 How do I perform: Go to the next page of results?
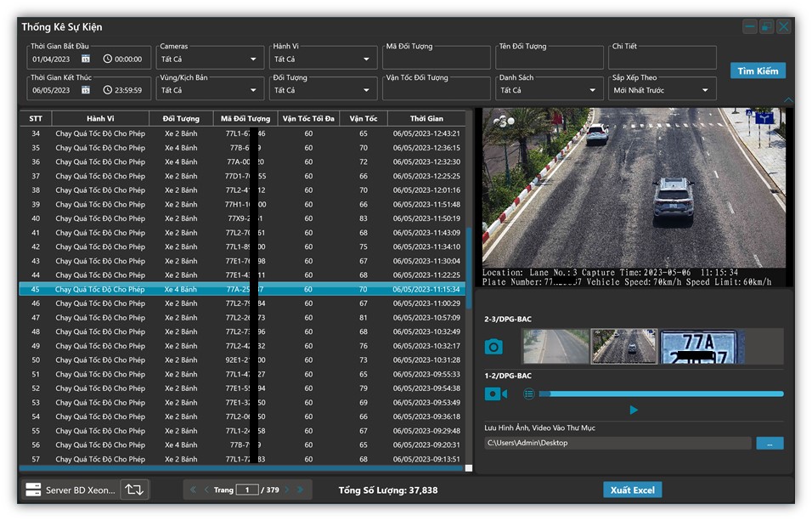pyautogui.click(x=287, y=490)
